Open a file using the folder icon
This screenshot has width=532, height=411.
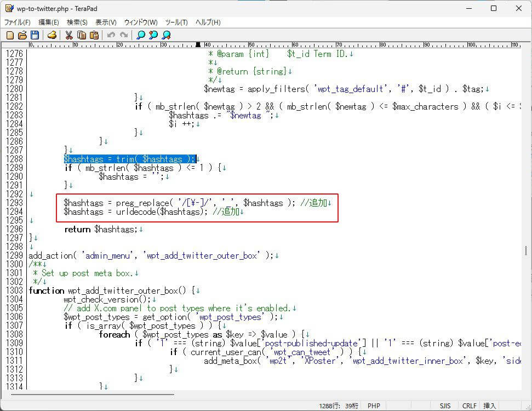[22, 35]
